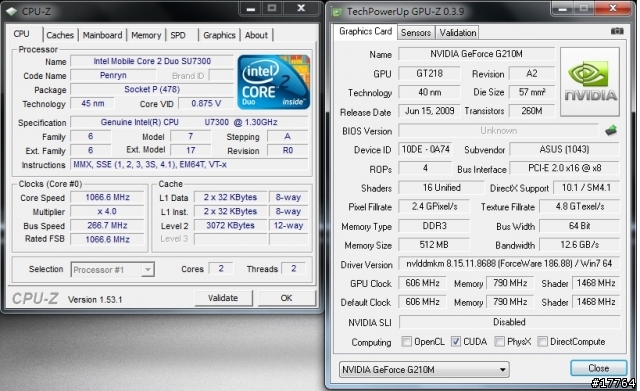Click the Shaders 16 Unified field
Viewport: 640px width, 391px height.
[x=442, y=188]
